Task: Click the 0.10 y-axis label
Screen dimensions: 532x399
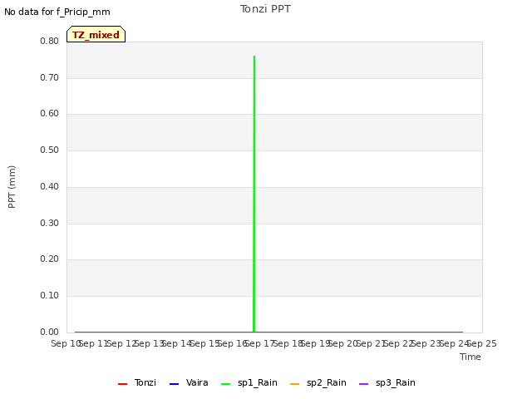Action: pyautogui.click(x=50, y=295)
